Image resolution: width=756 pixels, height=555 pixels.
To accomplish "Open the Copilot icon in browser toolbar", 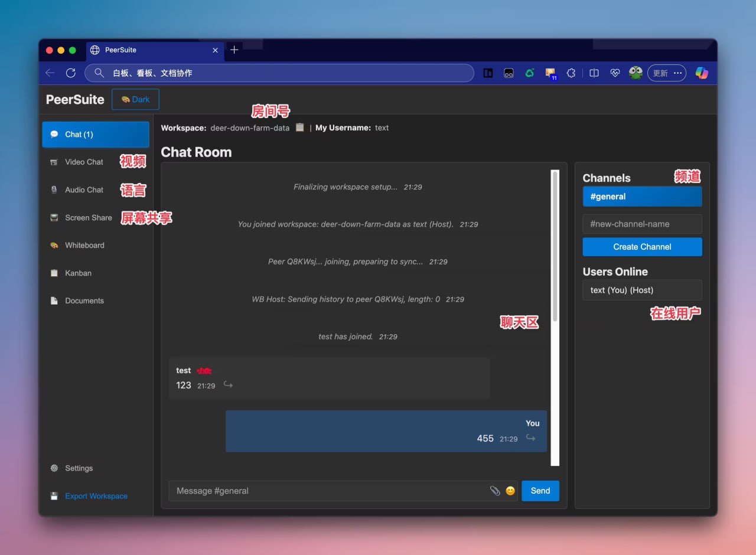I will tap(702, 73).
